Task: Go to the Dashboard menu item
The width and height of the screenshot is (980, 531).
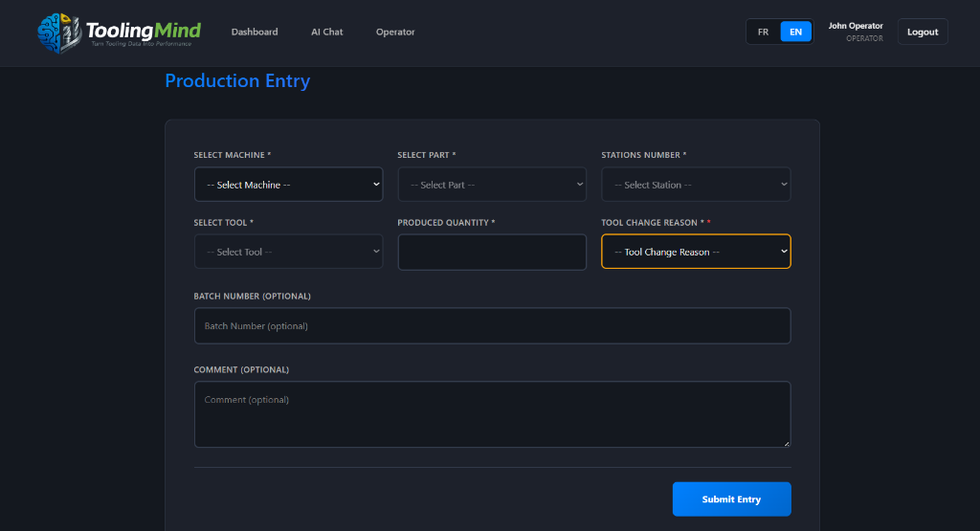Action: pyautogui.click(x=255, y=32)
